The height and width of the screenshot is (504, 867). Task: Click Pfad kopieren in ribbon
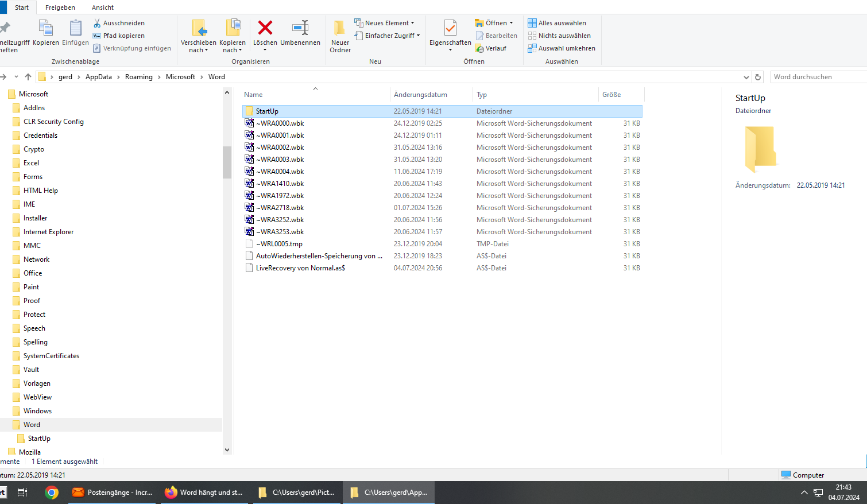tap(119, 36)
